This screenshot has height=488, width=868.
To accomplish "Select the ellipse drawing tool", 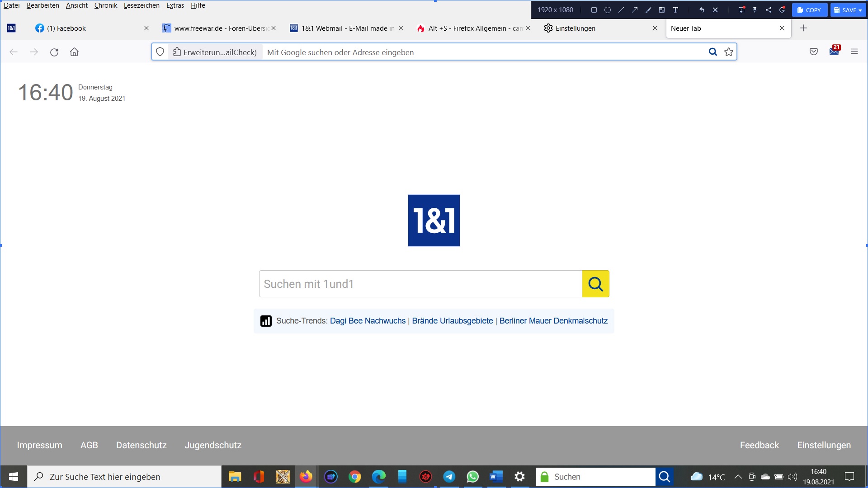I will pos(608,10).
